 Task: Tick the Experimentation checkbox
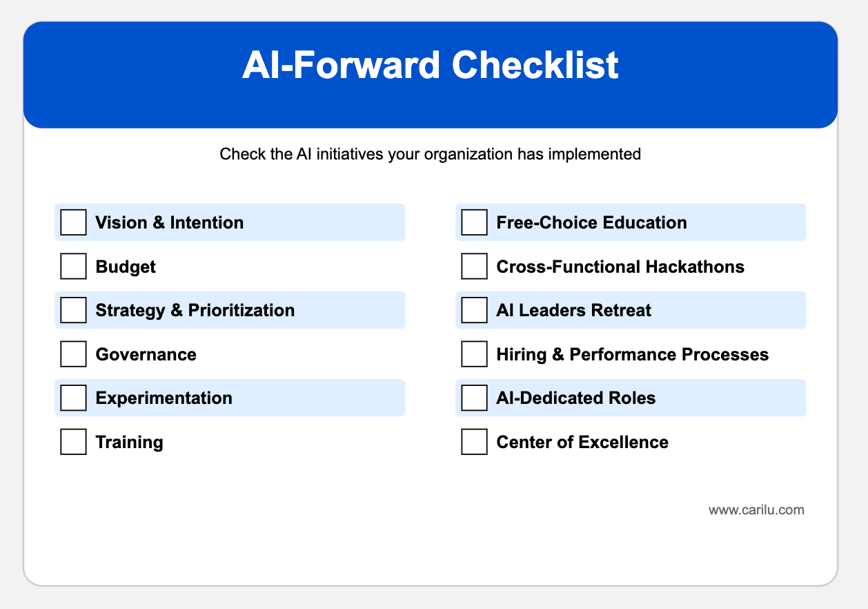click(x=74, y=398)
